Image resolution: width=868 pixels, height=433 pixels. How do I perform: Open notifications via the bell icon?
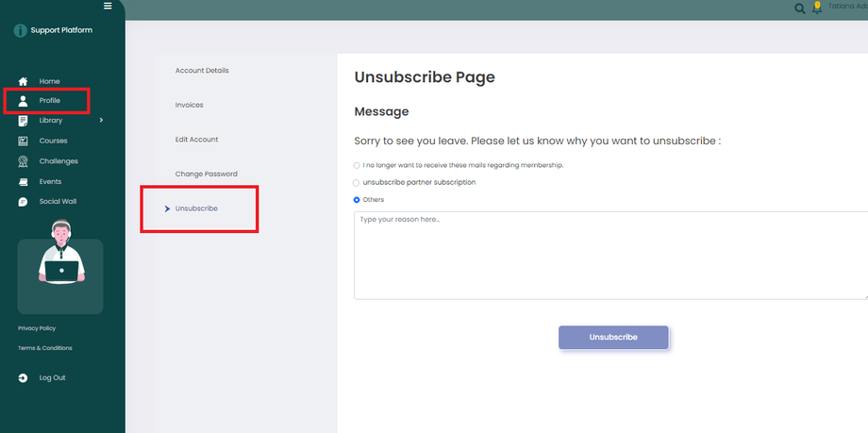817,8
